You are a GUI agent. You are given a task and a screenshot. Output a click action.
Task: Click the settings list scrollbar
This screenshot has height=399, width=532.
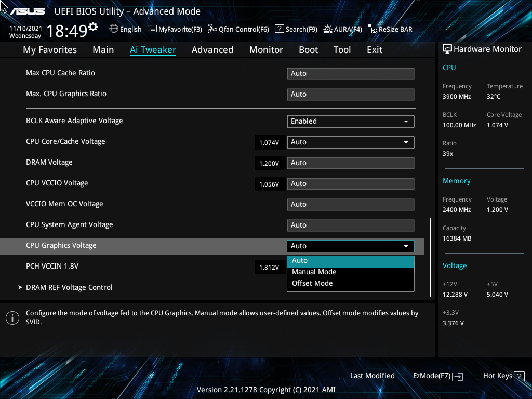[x=431, y=258]
